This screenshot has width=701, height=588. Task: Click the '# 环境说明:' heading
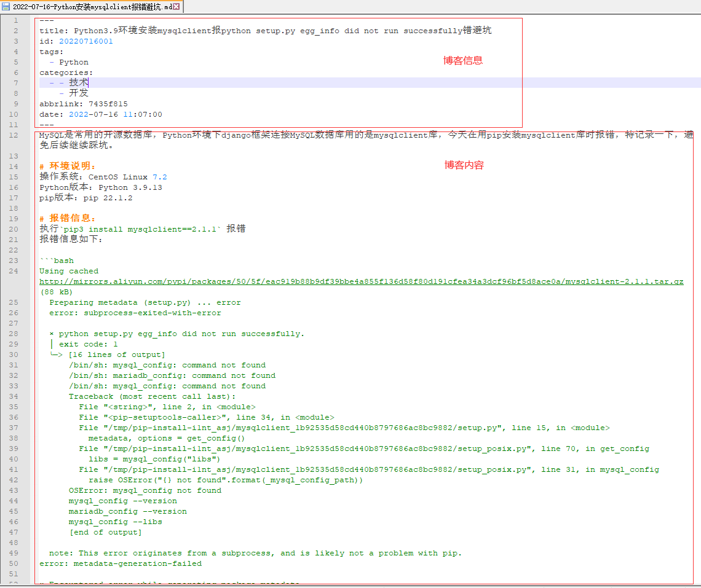point(68,167)
